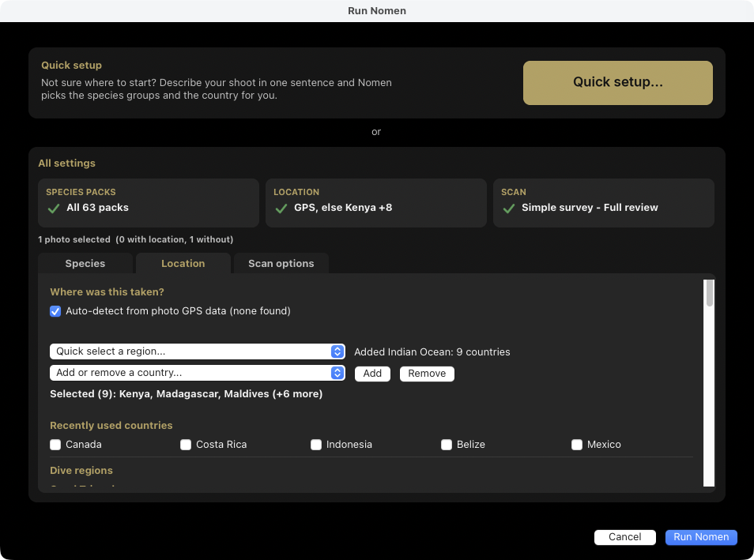This screenshot has height=560, width=754.
Task: Open the Species Packs summary card
Action: (x=149, y=203)
